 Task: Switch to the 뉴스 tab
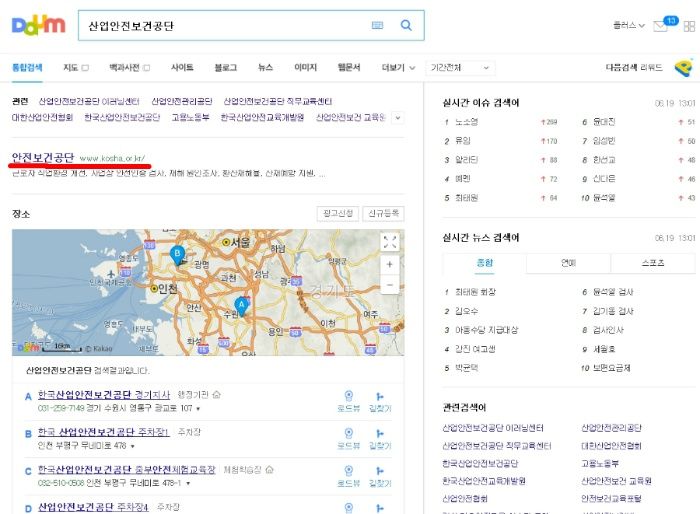265,67
